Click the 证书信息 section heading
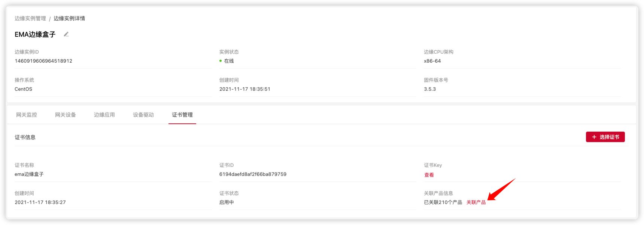644x225 pixels. coord(25,137)
